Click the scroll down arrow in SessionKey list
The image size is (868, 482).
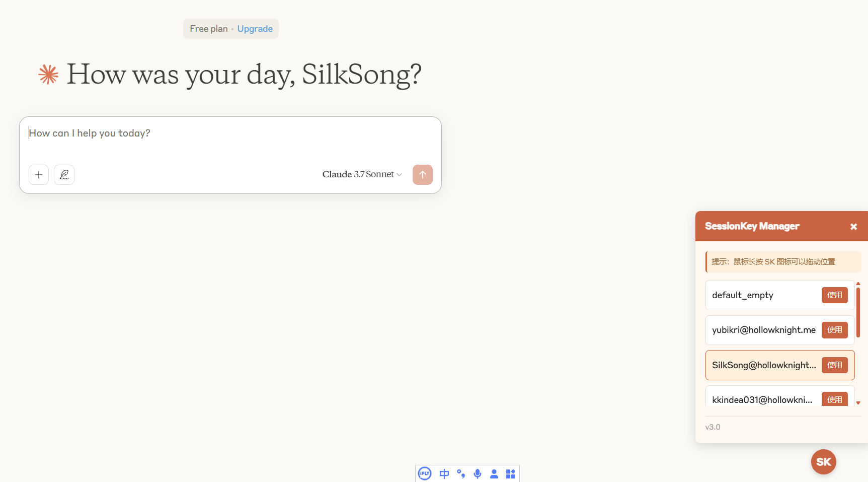coord(858,403)
